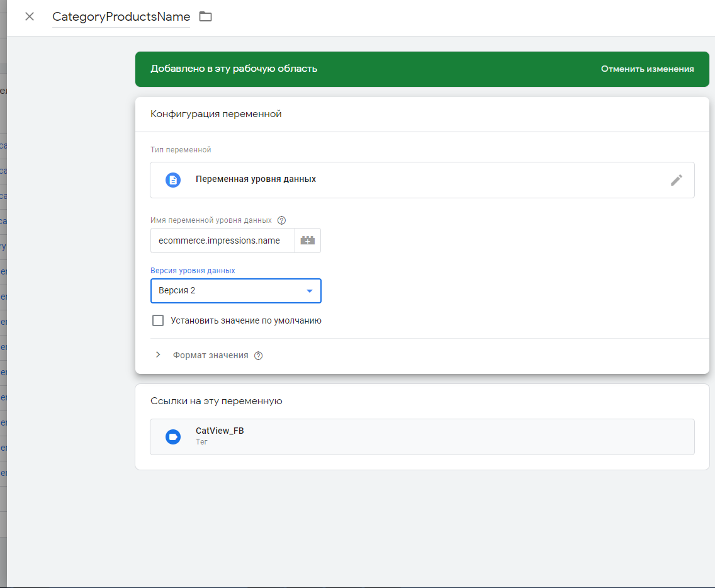Click the blue data layer variable type icon
This screenshot has width=715, height=588.
pyautogui.click(x=173, y=179)
